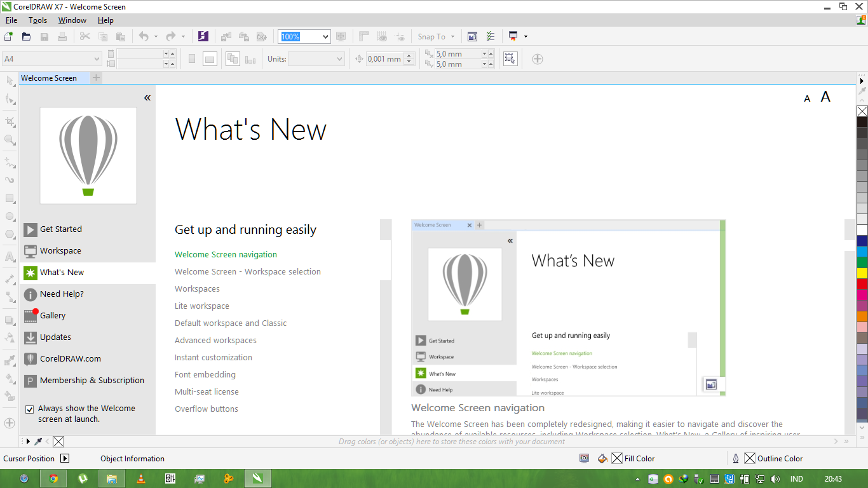Screen dimensions: 868x488
Task: Click the Undo arrow icon
Action: [x=144, y=37]
